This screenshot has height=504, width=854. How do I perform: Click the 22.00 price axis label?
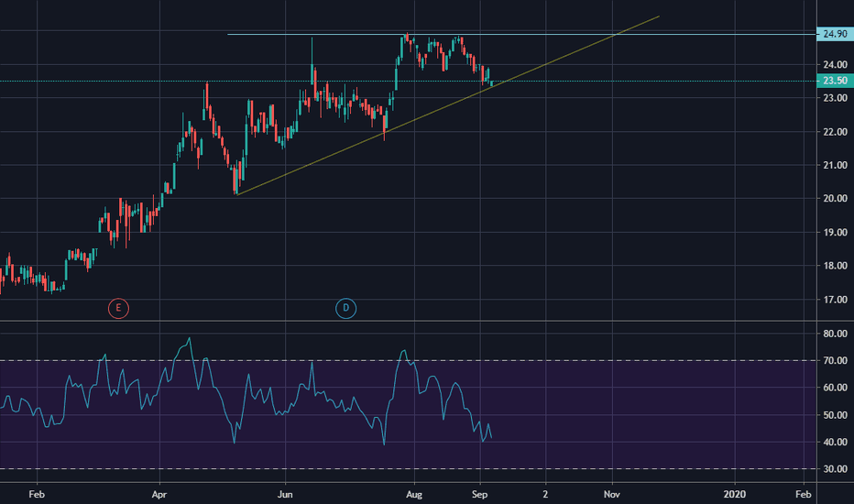click(x=835, y=132)
